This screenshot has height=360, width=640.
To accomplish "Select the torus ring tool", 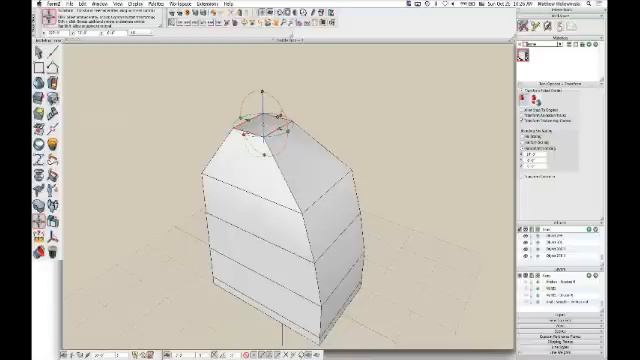I will (x=39, y=144).
